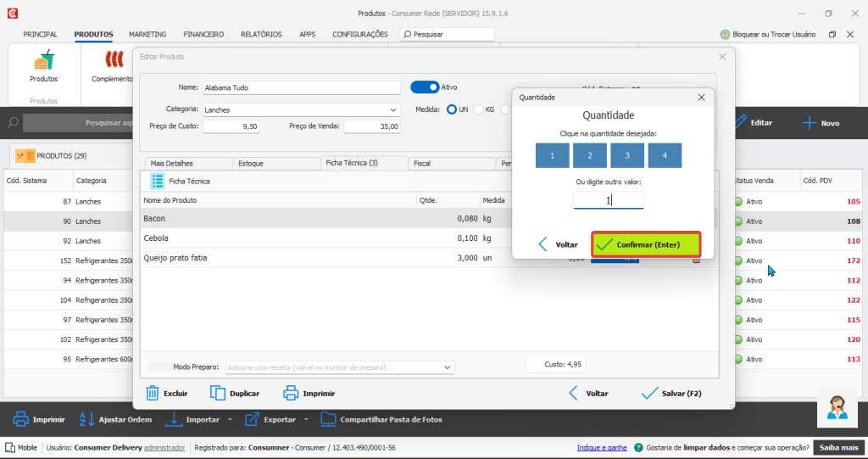
Task: Click the quantity value input field
Action: point(608,200)
